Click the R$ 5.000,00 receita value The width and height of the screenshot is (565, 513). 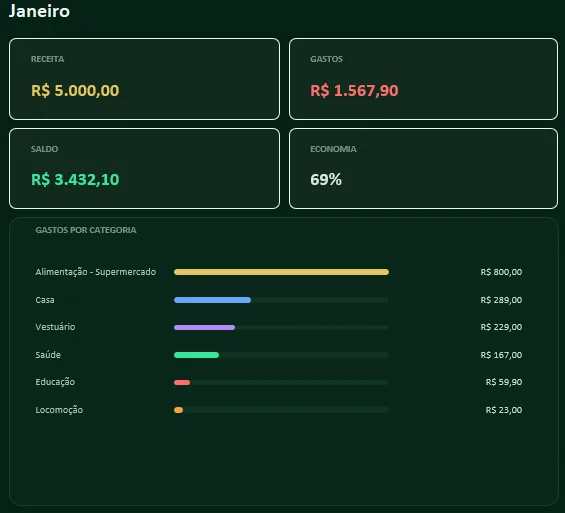click(75, 90)
